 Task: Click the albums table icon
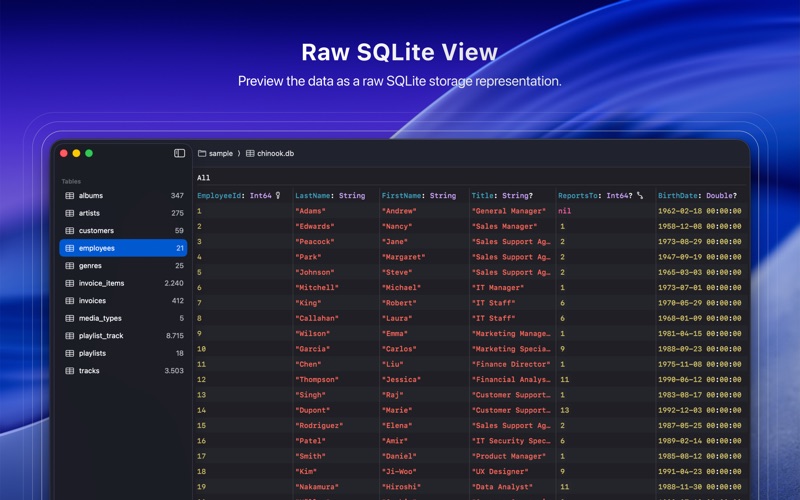tap(69, 195)
